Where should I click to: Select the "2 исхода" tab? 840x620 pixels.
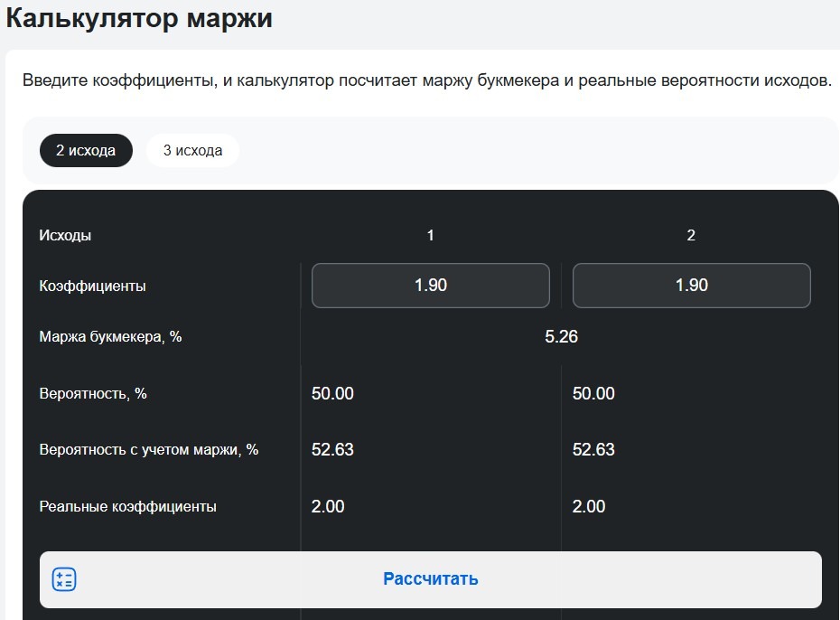86,151
